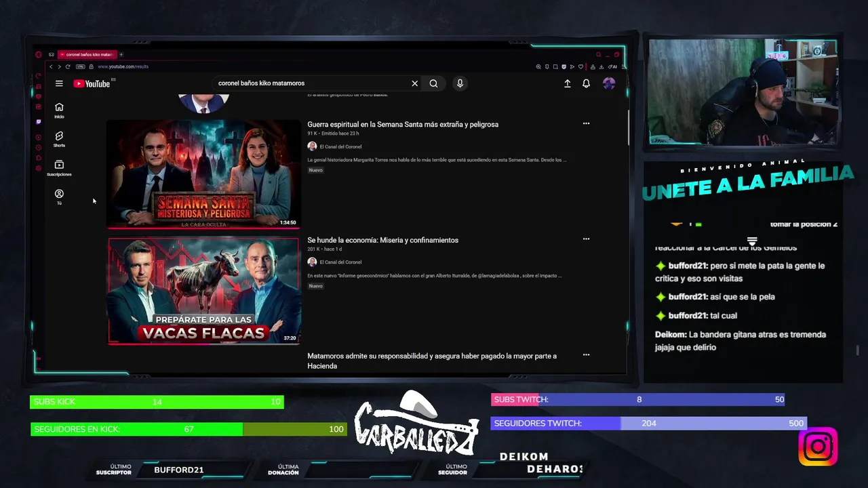Screen dimensions: 868x488
Task: Start voice search with the microphone
Action: (x=460, y=83)
